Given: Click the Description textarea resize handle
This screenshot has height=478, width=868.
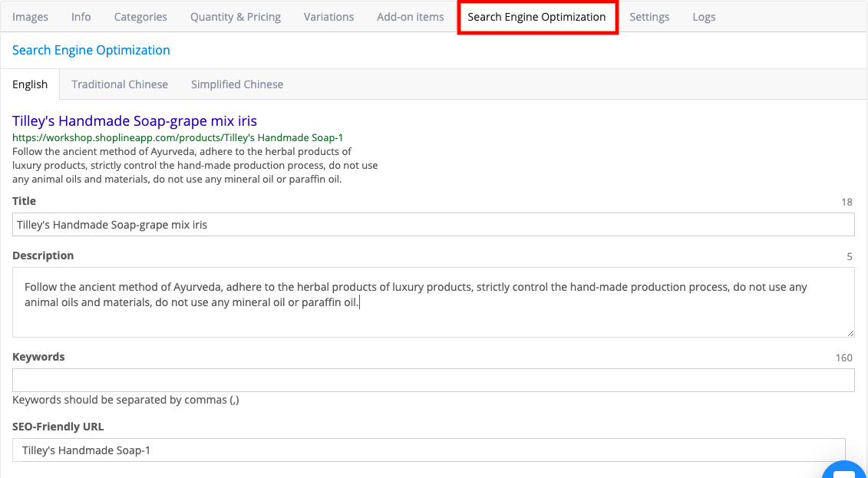Looking at the screenshot, I should coord(850,332).
